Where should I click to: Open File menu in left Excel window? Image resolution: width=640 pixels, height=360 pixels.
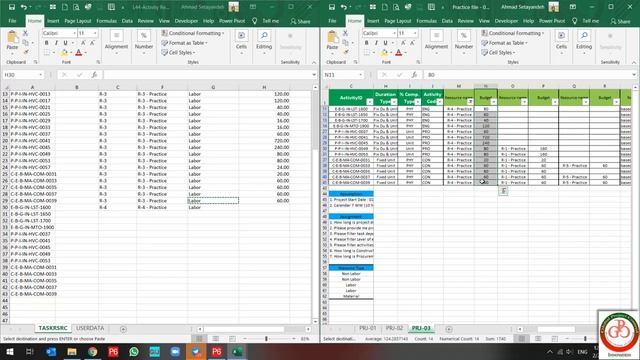tap(12, 21)
